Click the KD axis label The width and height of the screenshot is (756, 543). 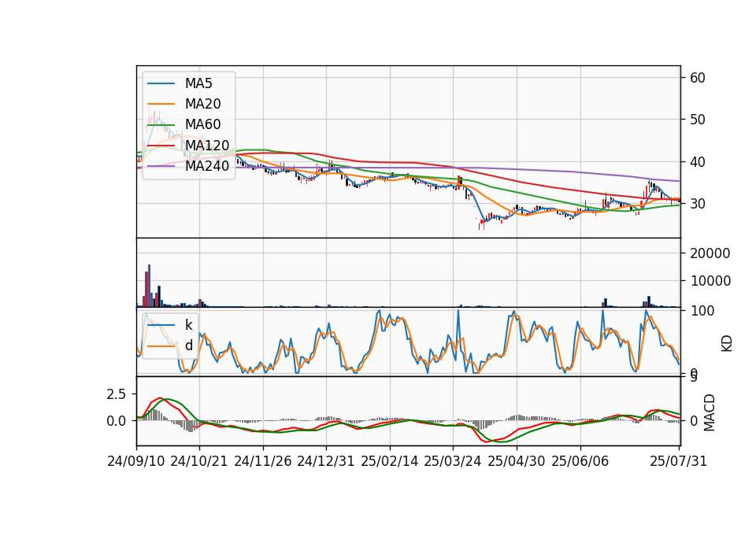pyautogui.click(x=727, y=344)
